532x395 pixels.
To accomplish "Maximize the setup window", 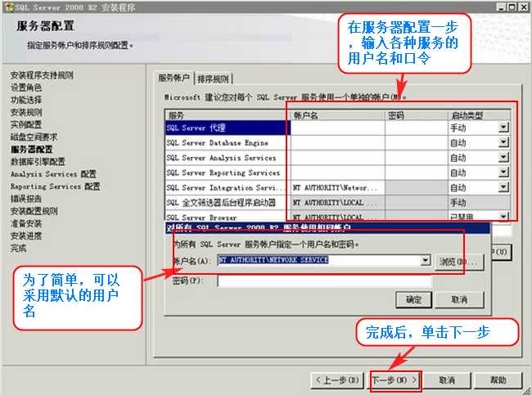I will pyautogui.click(x=512, y=7).
